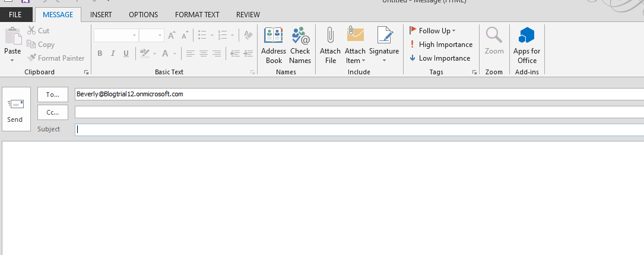Apply the text highlight color
The height and width of the screenshot is (255, 644).
click(x=144, y=53)
